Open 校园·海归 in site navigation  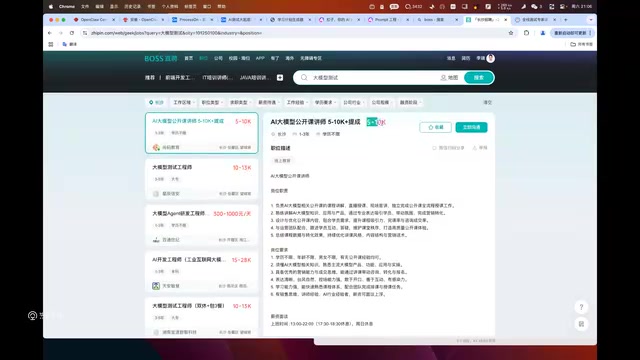coord(239,58)
